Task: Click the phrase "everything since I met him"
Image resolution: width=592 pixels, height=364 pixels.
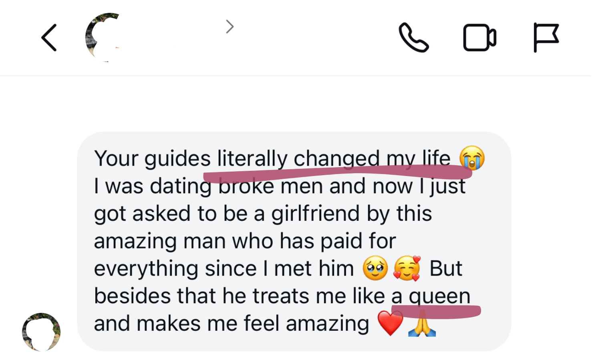Action: (x=224, y=268)
